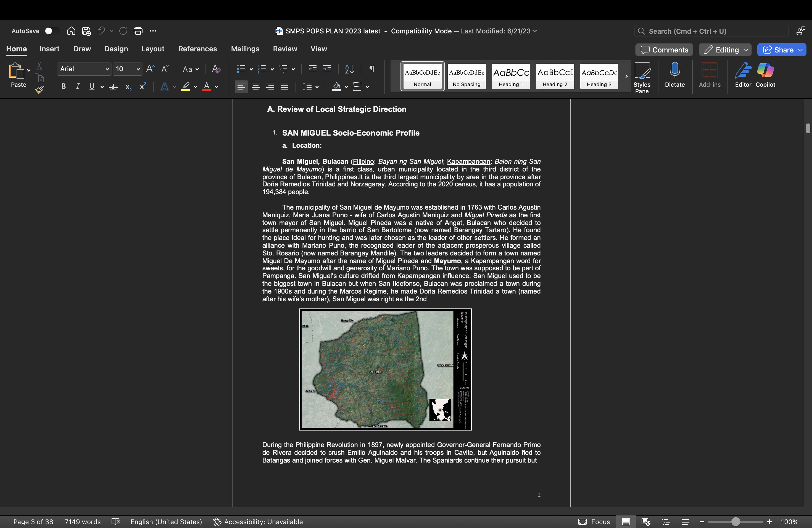Toggle show paragraph marks

coord(372,69)
